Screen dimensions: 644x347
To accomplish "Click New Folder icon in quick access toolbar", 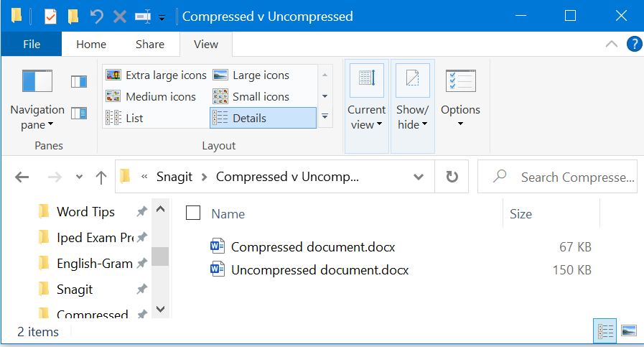I will (73, 17).
